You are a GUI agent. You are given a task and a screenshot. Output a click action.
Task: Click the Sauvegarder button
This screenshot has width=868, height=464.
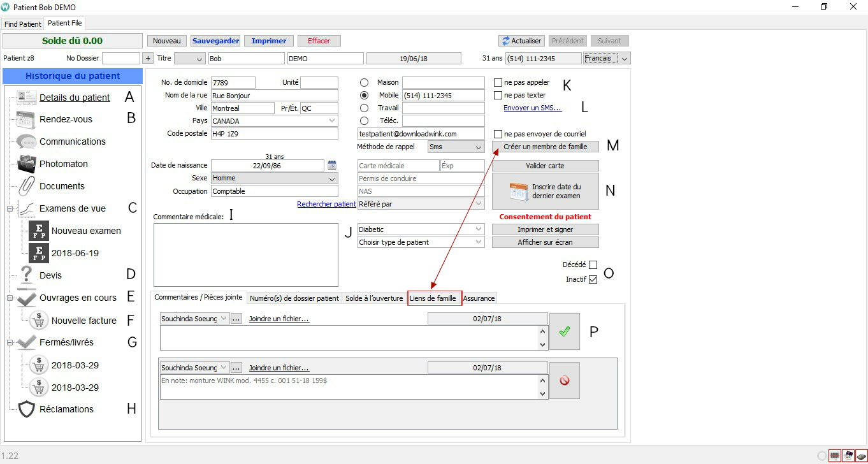pyautogui.click(x=215, y=41)
